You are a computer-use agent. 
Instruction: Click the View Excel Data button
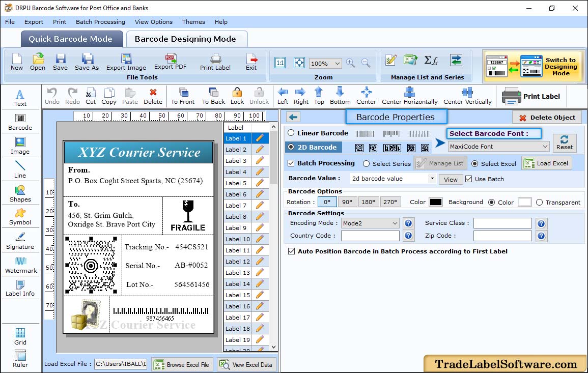[246, 365]
